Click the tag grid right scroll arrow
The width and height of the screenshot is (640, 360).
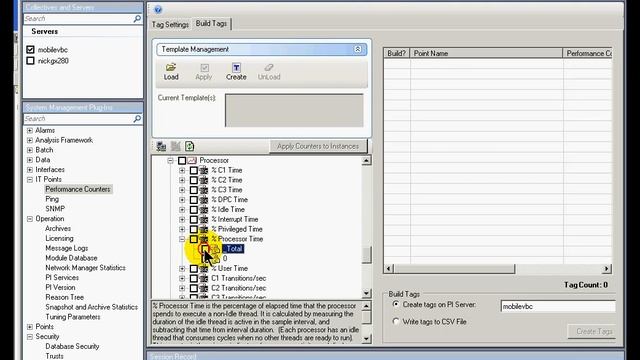coord(607,269)
